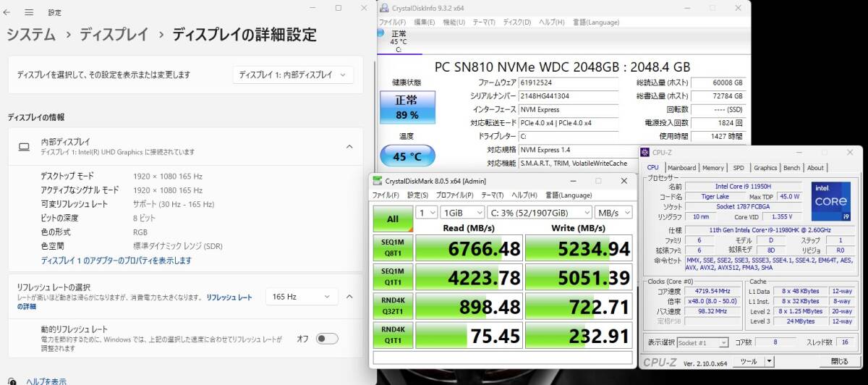
Task: Open 言語(Language) menu in CrystalDiskMark
Action: tap(569, 195)
